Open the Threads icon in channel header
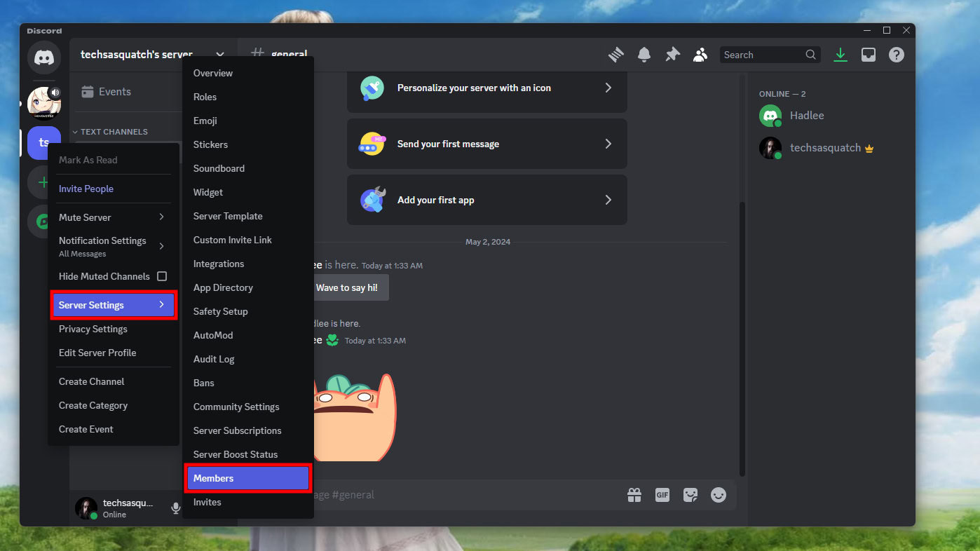 point(616,55)
